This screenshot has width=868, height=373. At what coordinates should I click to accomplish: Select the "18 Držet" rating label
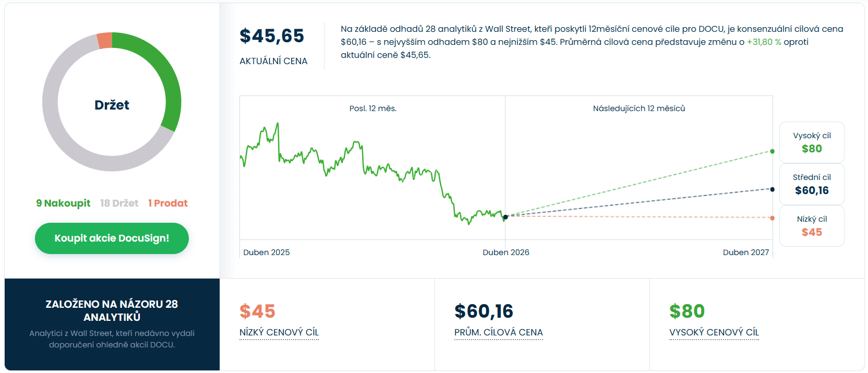(x=119, y=203)
